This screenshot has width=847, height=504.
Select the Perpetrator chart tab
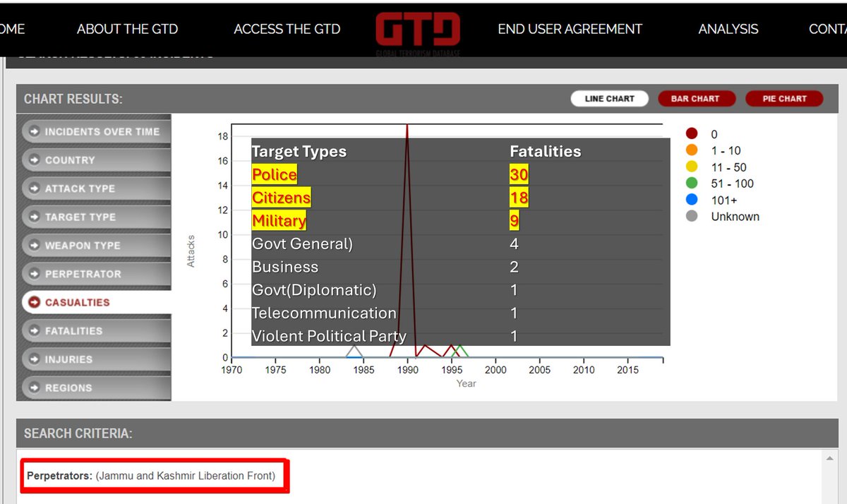[x=96, y=274]
